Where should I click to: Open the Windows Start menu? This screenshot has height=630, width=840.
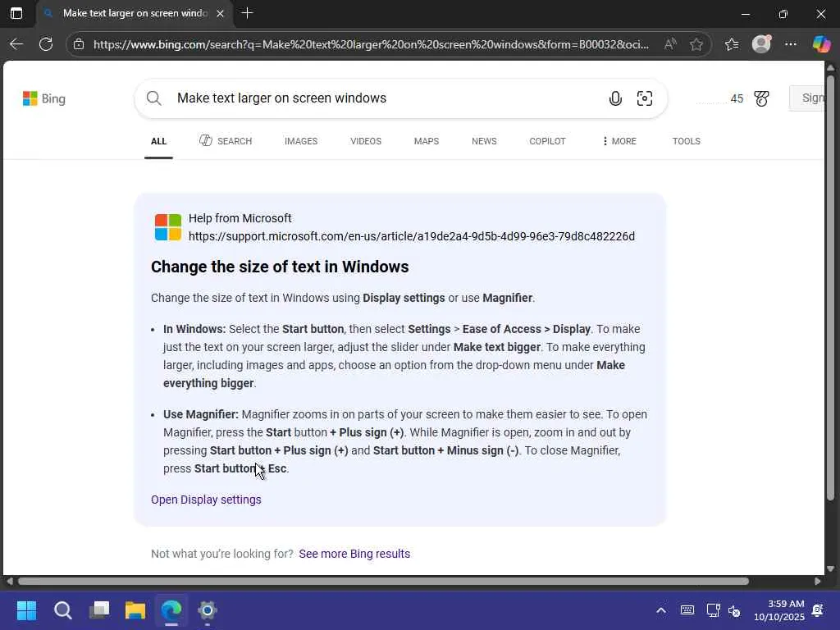tap(27, 610)
